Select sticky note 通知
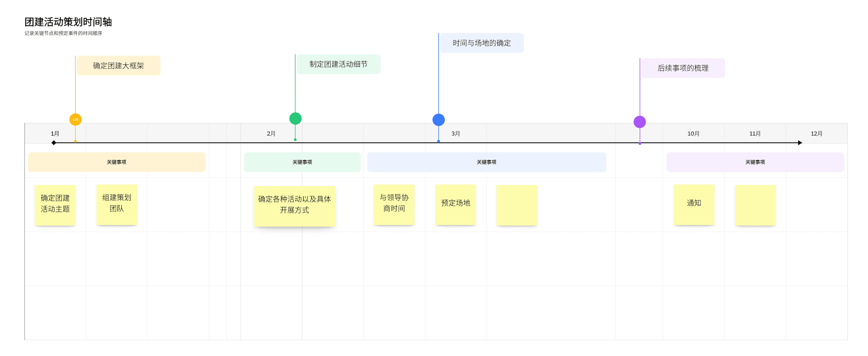The height and width of the screenshot is (356, 868). click(x=694, y=204)
